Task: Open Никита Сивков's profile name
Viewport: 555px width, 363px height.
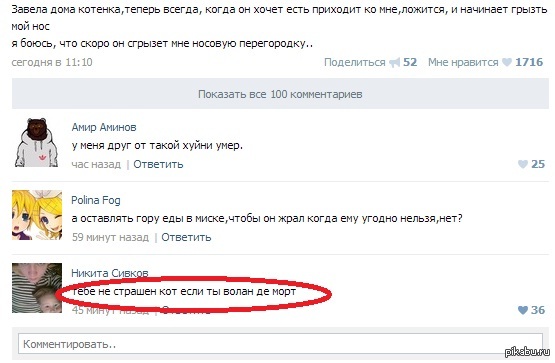Action: click(x=109, y=273)
